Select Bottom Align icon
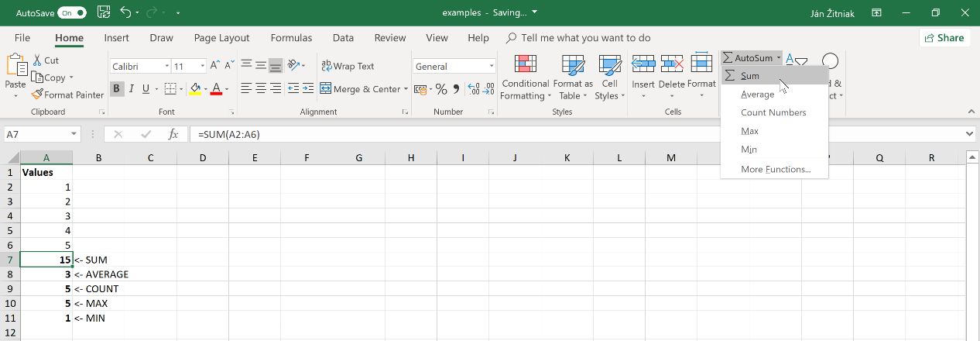Screen dimensions: 980x341 [x=276, y=66]
